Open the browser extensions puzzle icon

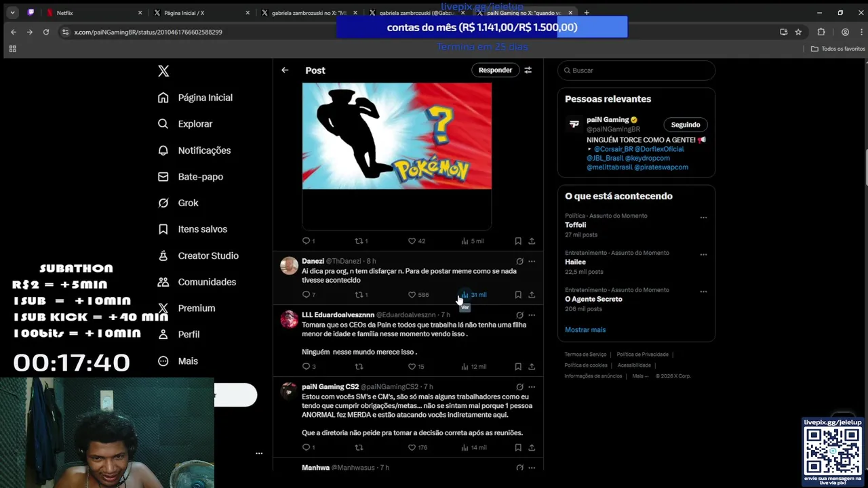[821, 32]
